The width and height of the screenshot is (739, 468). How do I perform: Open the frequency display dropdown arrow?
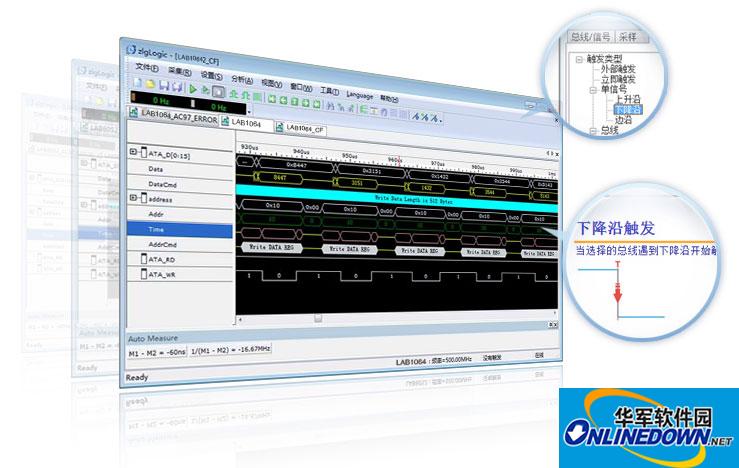tap(249, 112)
